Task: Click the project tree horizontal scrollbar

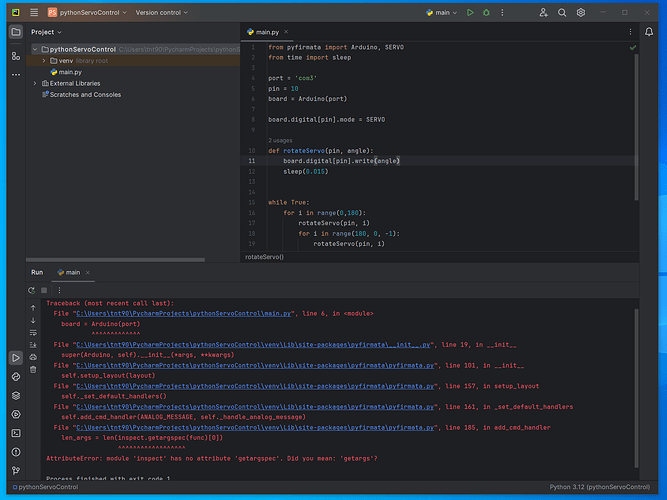Action: pos(115,260)
